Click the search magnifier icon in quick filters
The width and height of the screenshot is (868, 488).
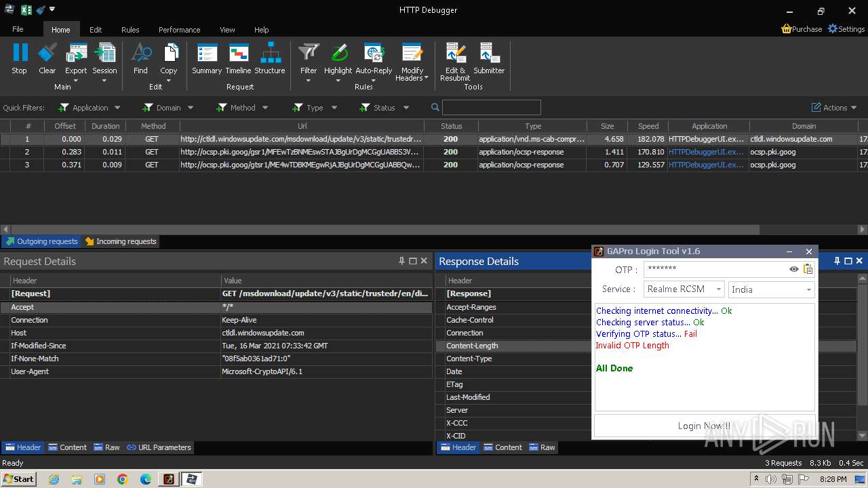(x=435, y=107)
